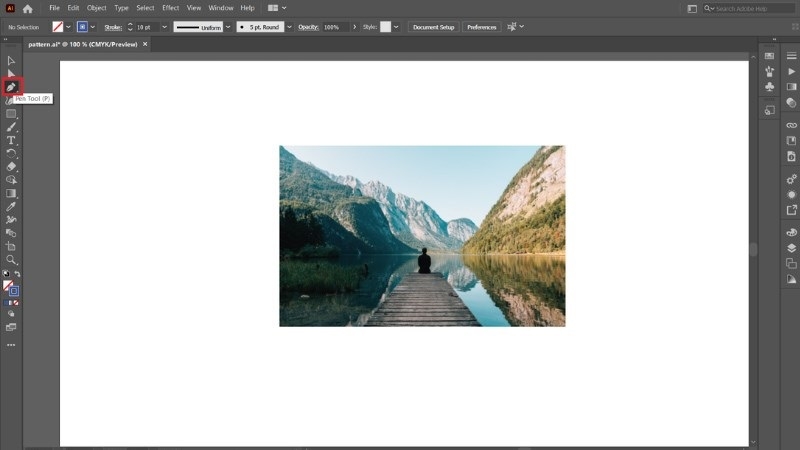800x450 pixels.
Task: Expand the Uniform stroke profile dropdown
Action: [x=227, y=27]
